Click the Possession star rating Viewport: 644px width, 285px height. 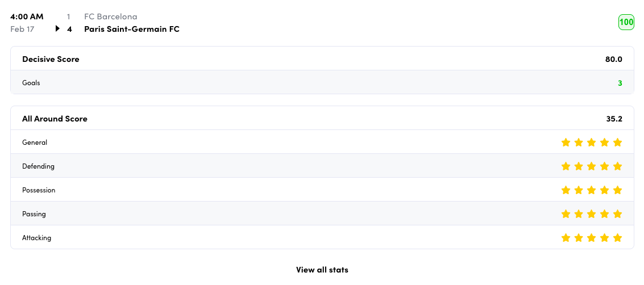click(x=591, y=190)
